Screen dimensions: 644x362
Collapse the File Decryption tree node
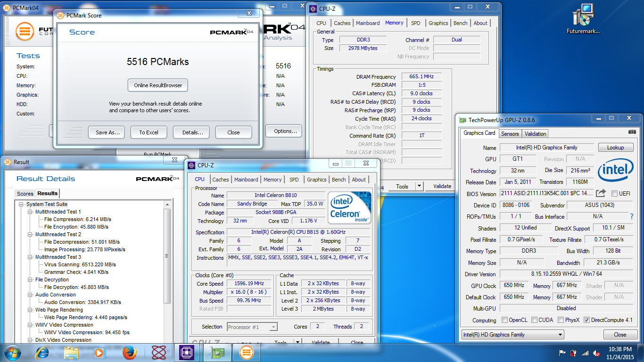30,280
